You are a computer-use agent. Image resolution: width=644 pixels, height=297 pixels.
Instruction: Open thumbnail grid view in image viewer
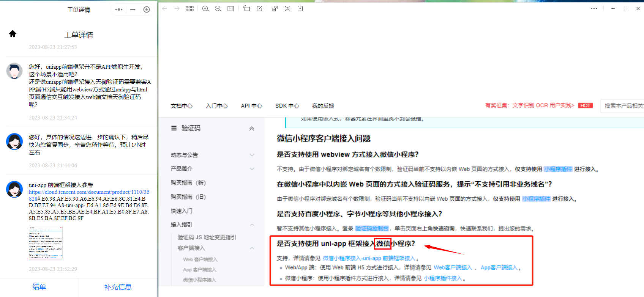tap(190, 8)
